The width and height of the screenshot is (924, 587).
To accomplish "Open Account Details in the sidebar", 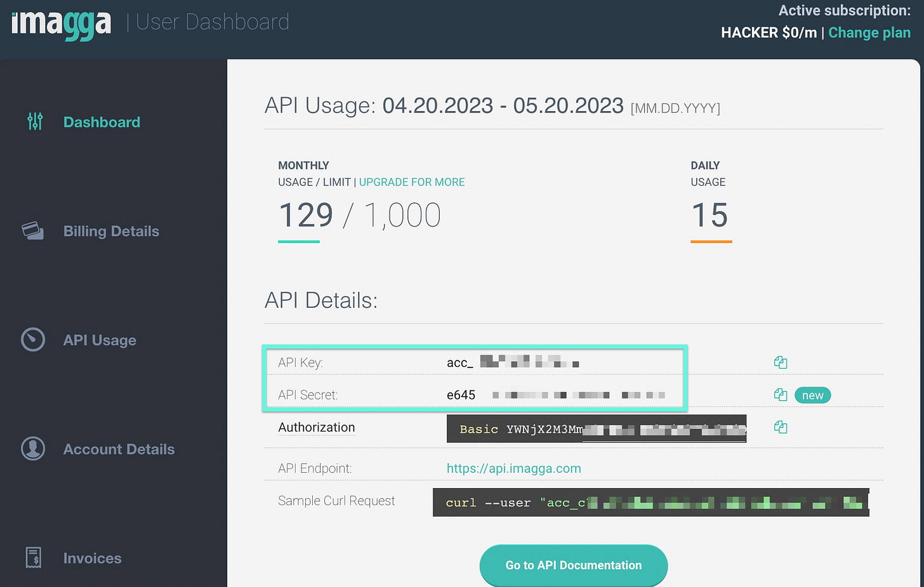I will point(119,449).
